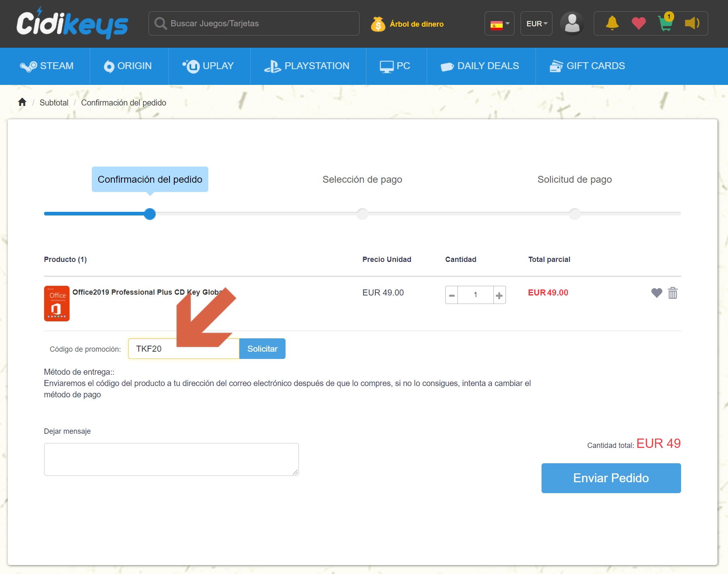
Task: Decrease quantity with minus button
Action: [x=452, y=295]
